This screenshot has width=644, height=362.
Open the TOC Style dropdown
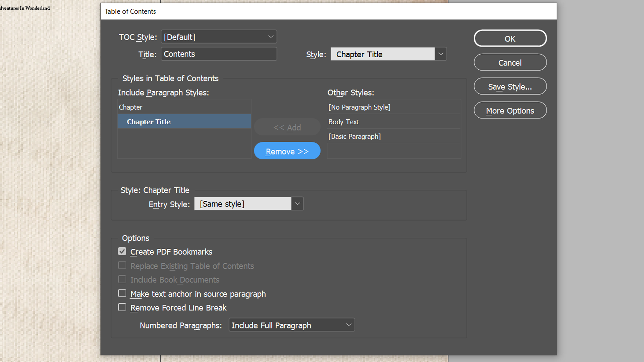219,37
